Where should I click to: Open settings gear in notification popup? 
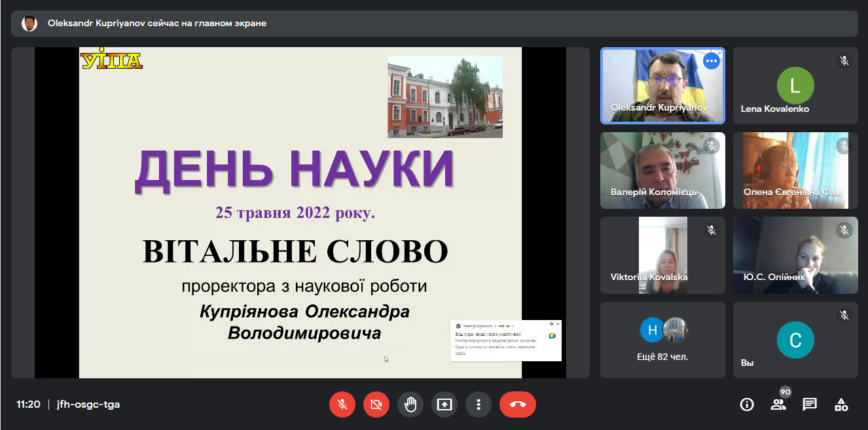point(551,324)
